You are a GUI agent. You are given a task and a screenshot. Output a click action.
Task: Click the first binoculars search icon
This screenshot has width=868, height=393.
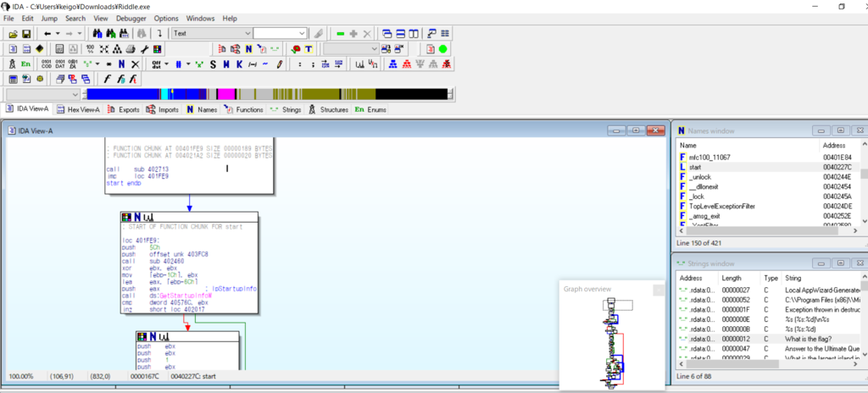(97, 34)
